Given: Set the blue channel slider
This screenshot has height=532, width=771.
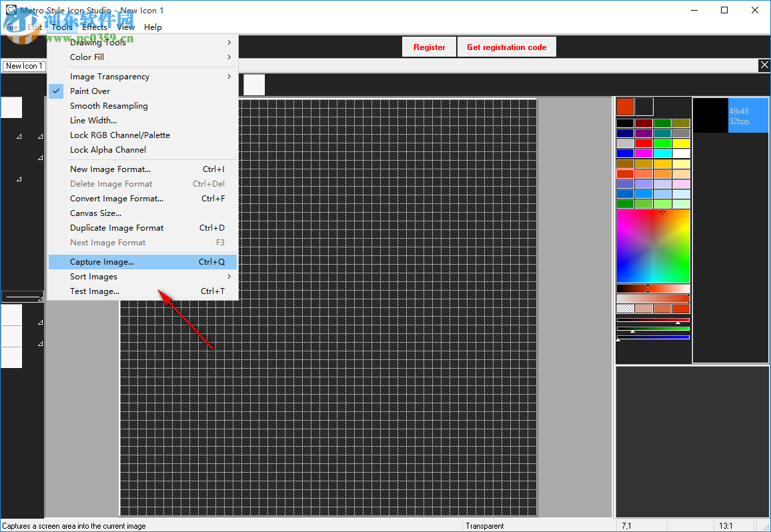Looking at the screenshot, I should (653, 337).
